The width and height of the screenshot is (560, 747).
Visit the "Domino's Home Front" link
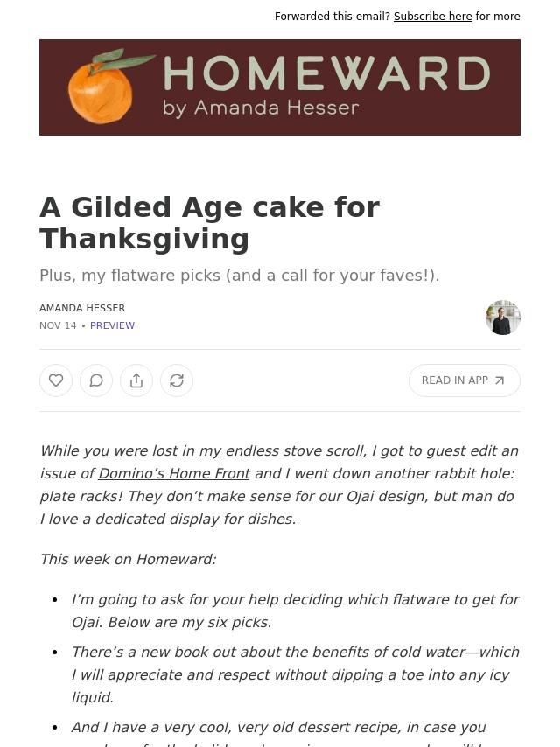click(173, 473)
